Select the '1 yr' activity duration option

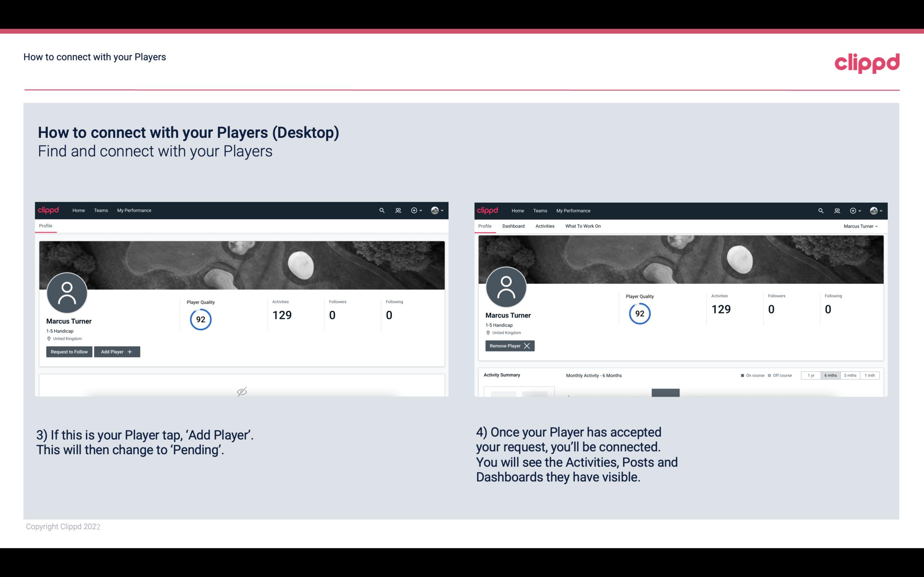coord(810,375)
